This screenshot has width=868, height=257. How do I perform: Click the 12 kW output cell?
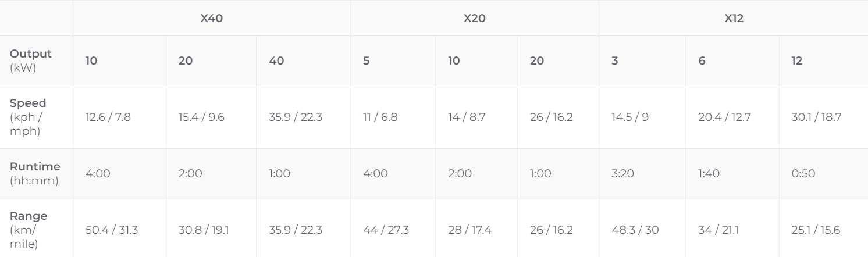click(796, 60)
